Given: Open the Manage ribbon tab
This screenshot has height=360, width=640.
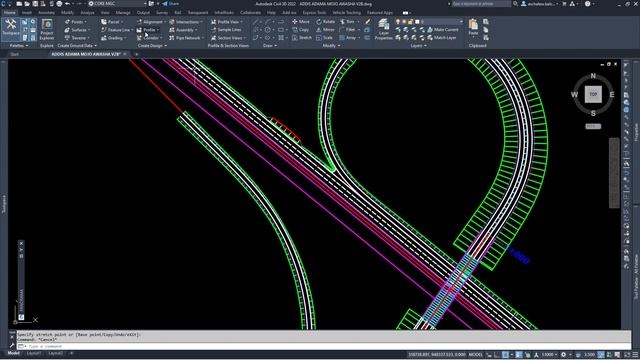Looking at the screenshot, I should (123, 13).
